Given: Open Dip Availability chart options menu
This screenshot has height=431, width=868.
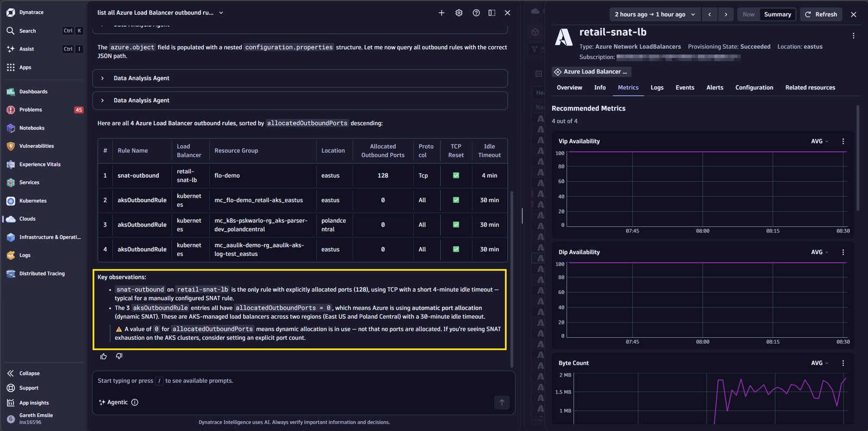Looking at the screenshot, I should pyautogui.click(x=843, y=252).
